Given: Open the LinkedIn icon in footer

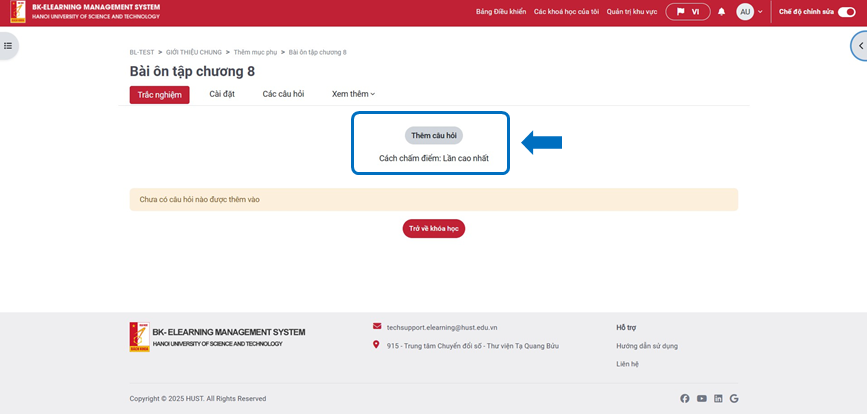Looking at the screenshot, I should [x=718, y=399].
